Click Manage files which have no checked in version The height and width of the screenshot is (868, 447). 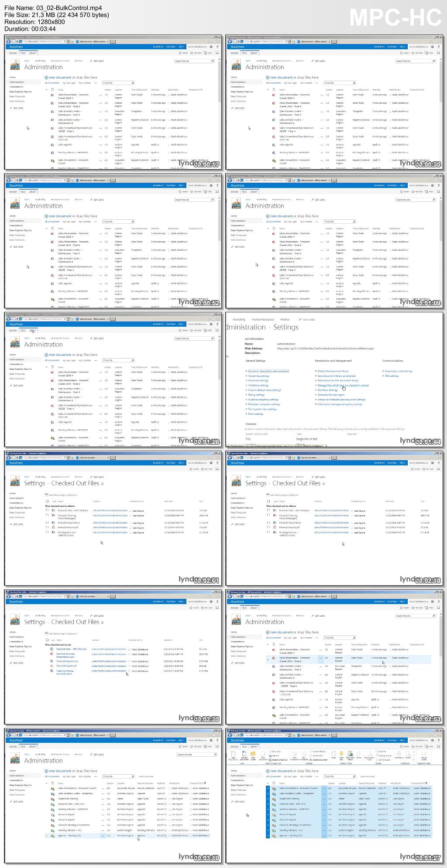tap(343, 385)
